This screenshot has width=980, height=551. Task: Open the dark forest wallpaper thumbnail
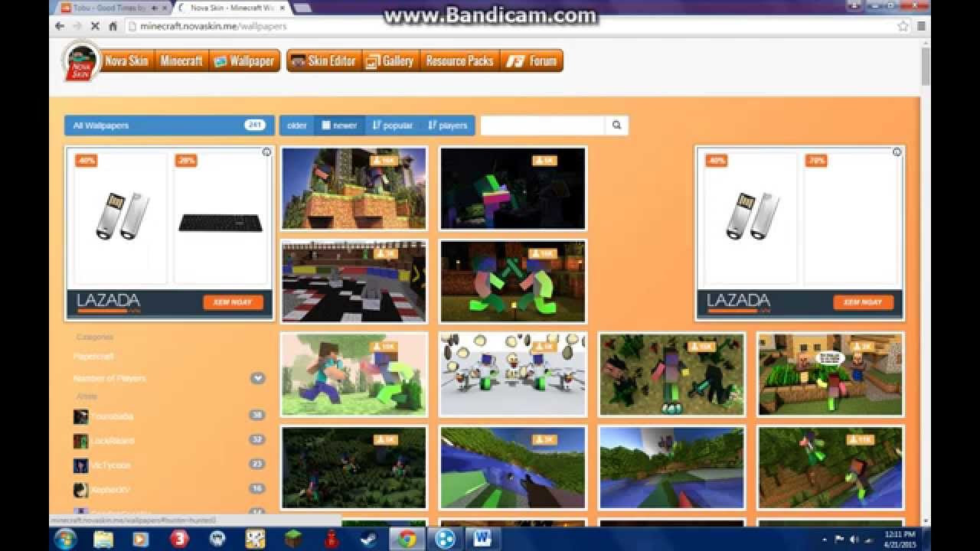354,468
